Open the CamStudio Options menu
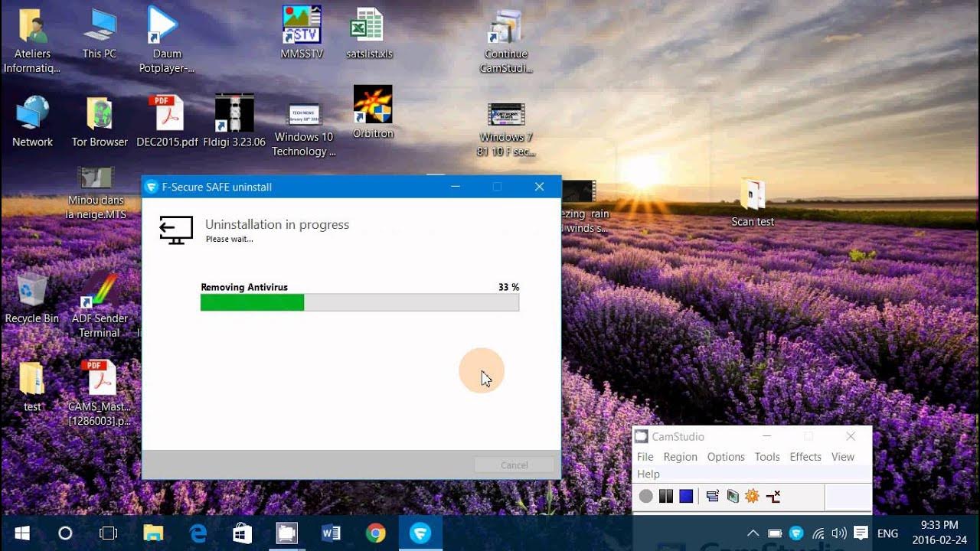980x551 pixels. coord(726,457)
